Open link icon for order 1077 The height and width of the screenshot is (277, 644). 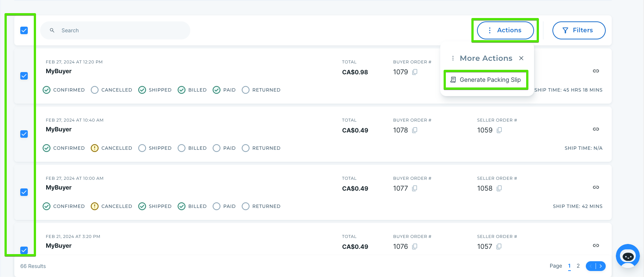[x=596, y=187]
